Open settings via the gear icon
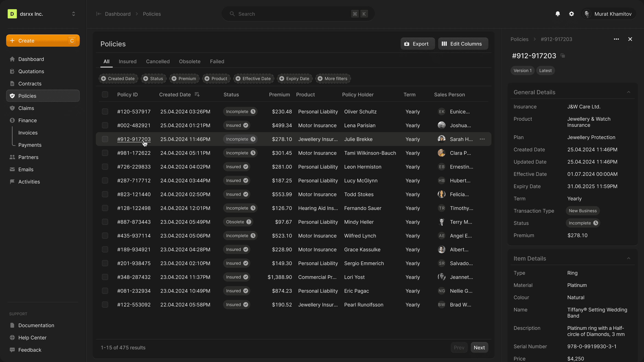Image resolution: width=644 pixels, height=362 pixels. [x=572, y=14]
